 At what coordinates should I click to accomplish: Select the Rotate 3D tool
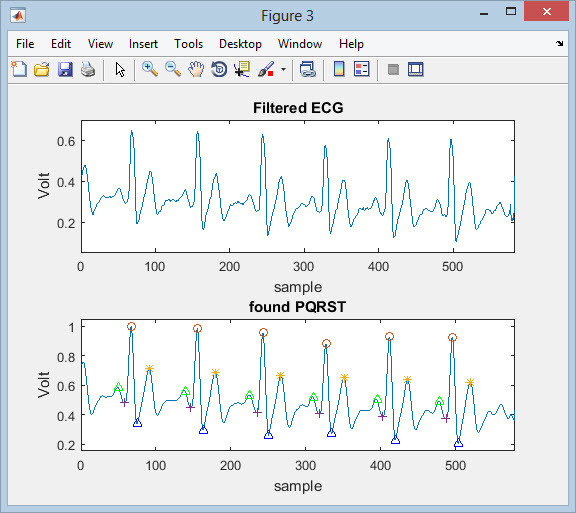(219, 69)
